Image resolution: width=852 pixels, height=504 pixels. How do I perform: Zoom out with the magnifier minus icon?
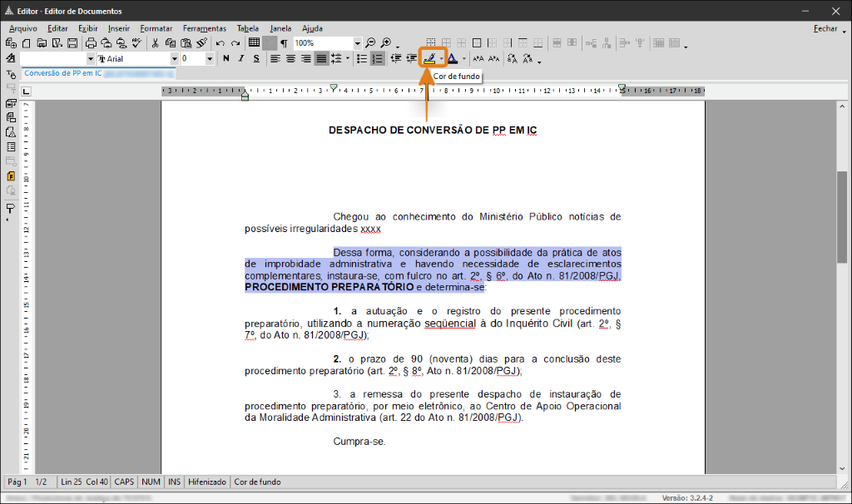click(370, 43)
